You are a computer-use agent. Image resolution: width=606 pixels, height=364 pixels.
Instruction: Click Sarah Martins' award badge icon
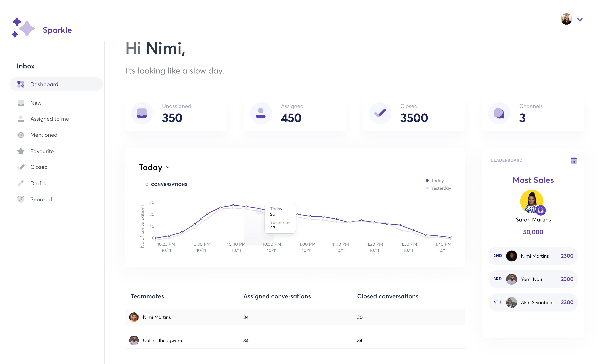pyautogui.click(x=541, y=210)
